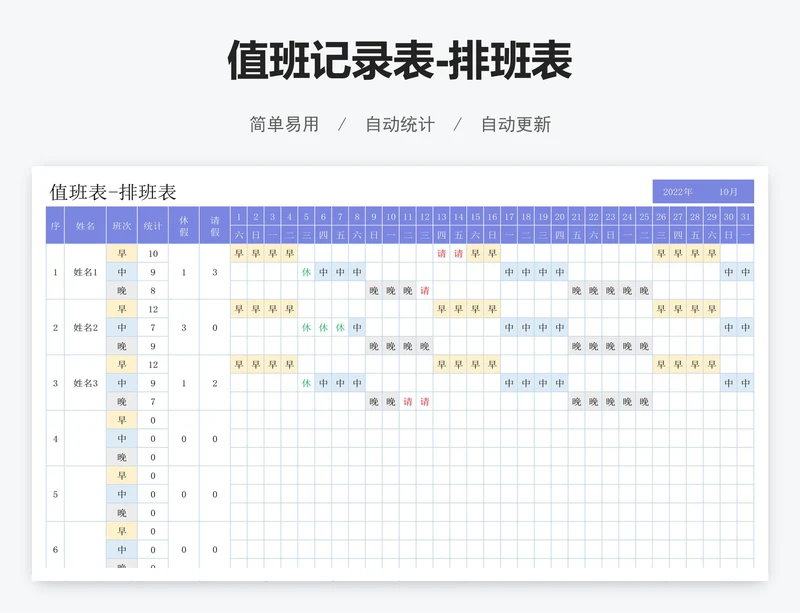Select the 休假 column header
Screen dimensions: 800x613
click(184, 226)
